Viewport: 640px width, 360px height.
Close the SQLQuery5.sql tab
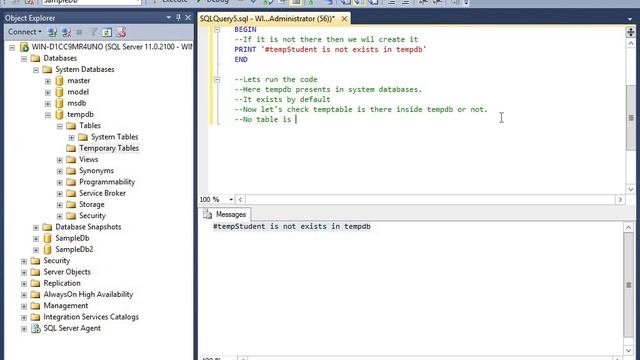344,19
